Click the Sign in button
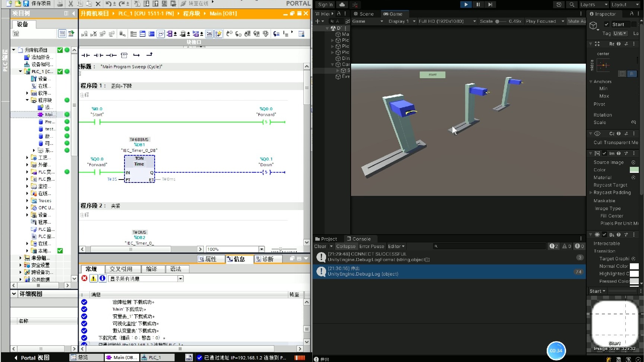644x362 pixels. click(325, 4)
